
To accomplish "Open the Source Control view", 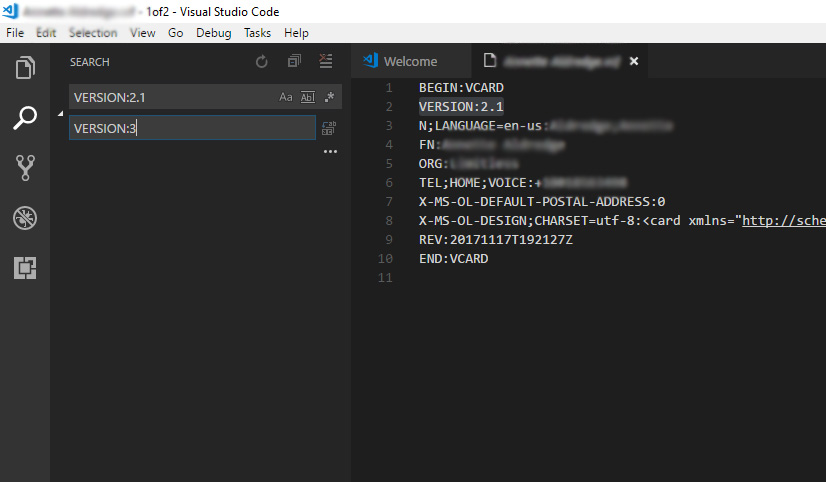I will (x=25, y=168).
